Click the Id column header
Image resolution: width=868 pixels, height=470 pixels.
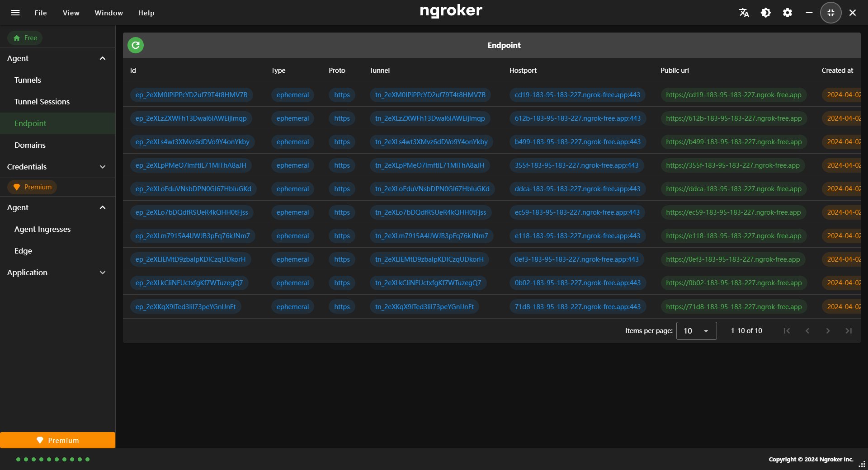[133, 70]
